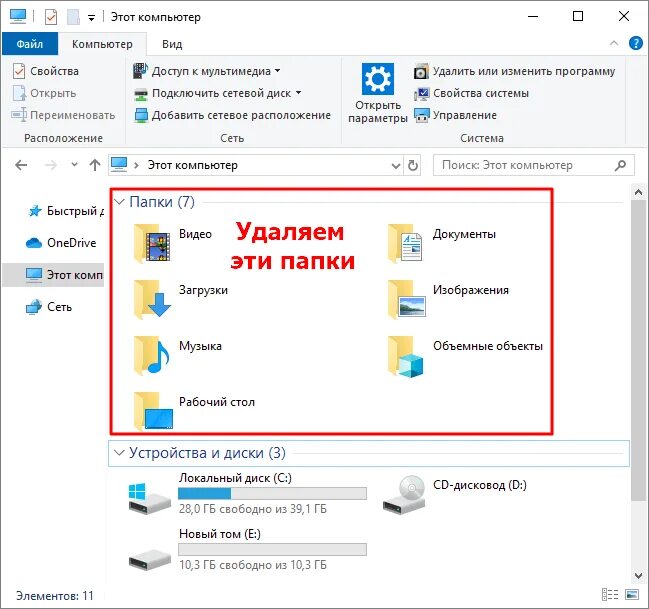Go back with the left arrow
This screenshot has height=609, width=649.
tap(21, 166)
